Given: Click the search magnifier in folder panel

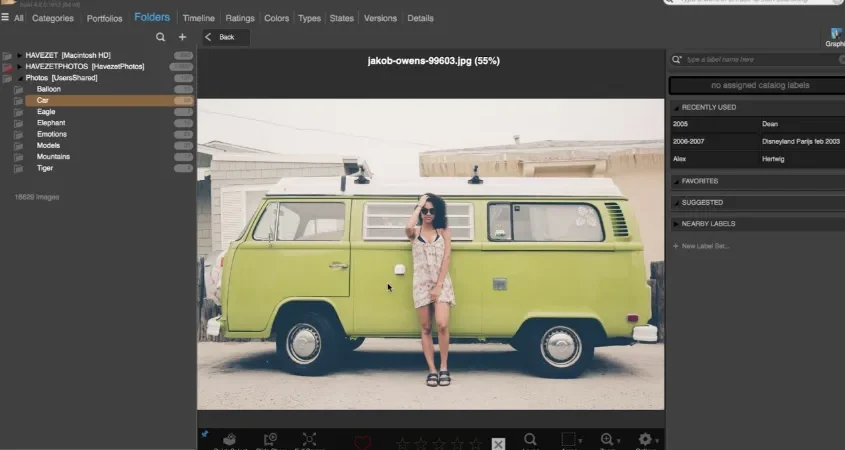Looking at the screenshot, I should (x=160, y=37).
